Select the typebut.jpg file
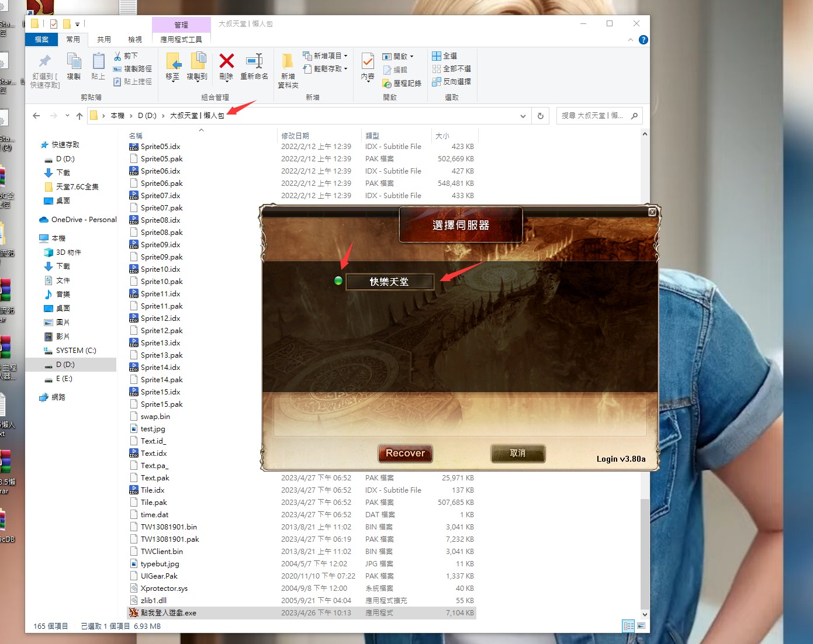 160,564
